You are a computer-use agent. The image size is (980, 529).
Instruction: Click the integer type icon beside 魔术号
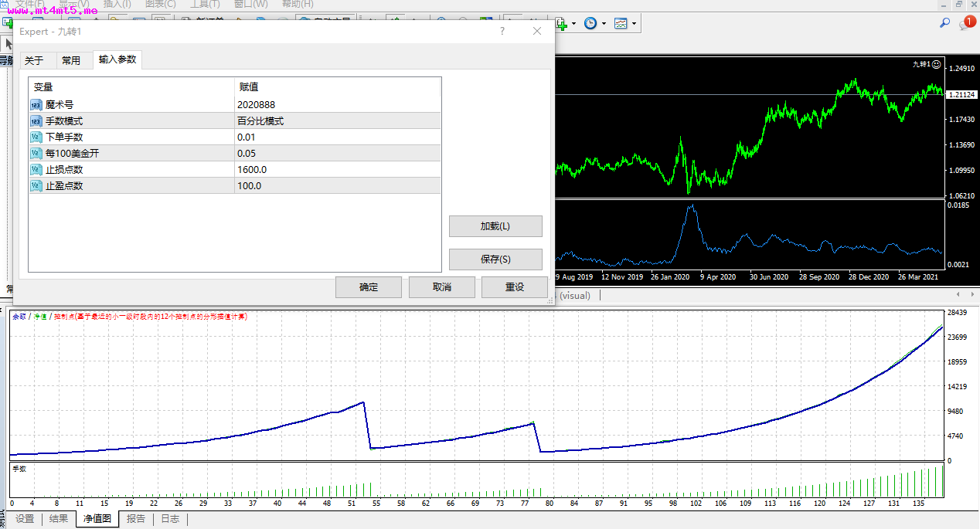point(36,104)
